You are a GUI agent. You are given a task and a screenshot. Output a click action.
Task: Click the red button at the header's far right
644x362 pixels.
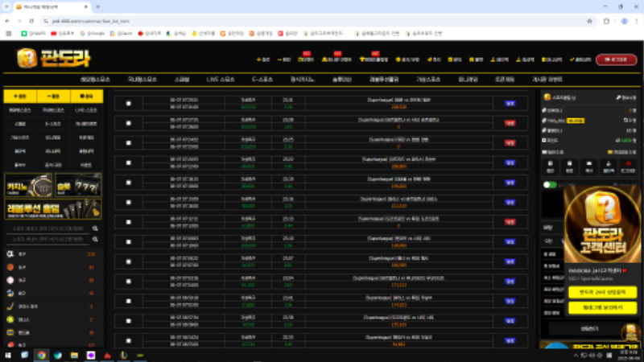616,60
